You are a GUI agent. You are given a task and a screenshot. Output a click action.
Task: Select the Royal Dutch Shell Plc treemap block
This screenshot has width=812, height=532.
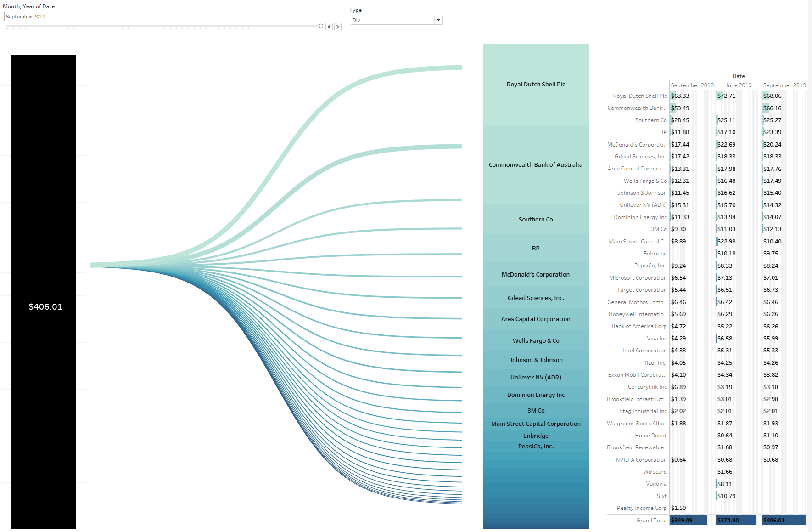[536, 85]
